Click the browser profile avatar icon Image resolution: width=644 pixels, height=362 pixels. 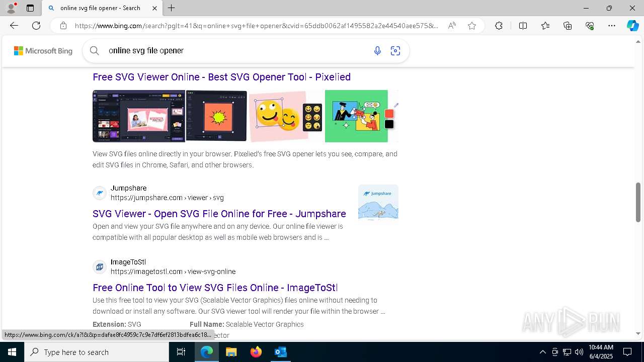coord(11,8)
